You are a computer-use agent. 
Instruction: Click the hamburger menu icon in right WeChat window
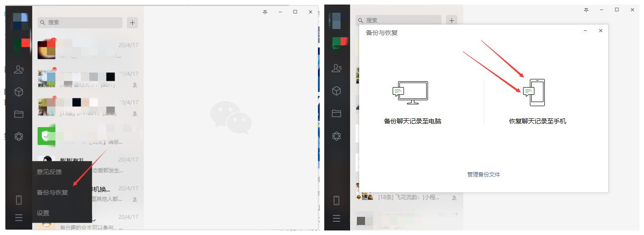[336, 218]
